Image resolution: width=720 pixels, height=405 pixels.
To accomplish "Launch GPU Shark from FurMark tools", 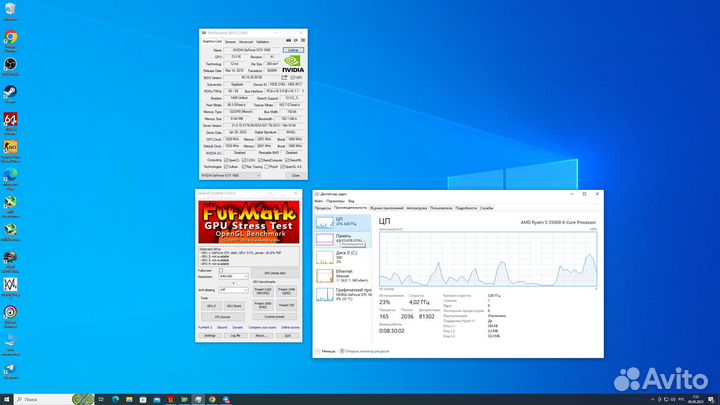I will pyautogui.click(x=234, y=306).
